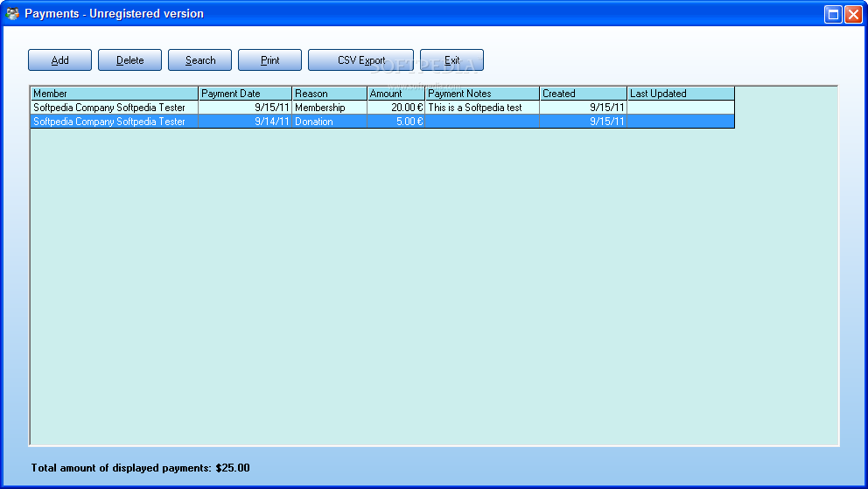The width and height of the screenshot is (868, 489).
Task: Click the 9/15/11 payment date cell
Action: click(x=245, y=108)
